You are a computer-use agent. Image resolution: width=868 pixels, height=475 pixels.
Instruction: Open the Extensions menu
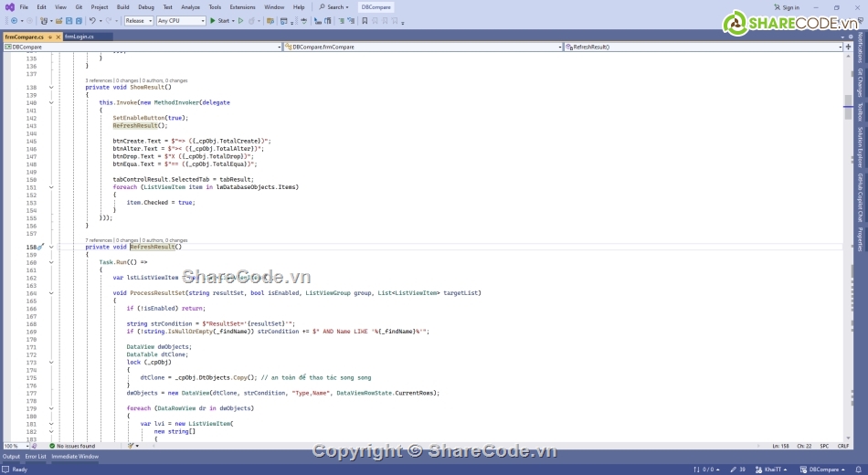(242, 7)
